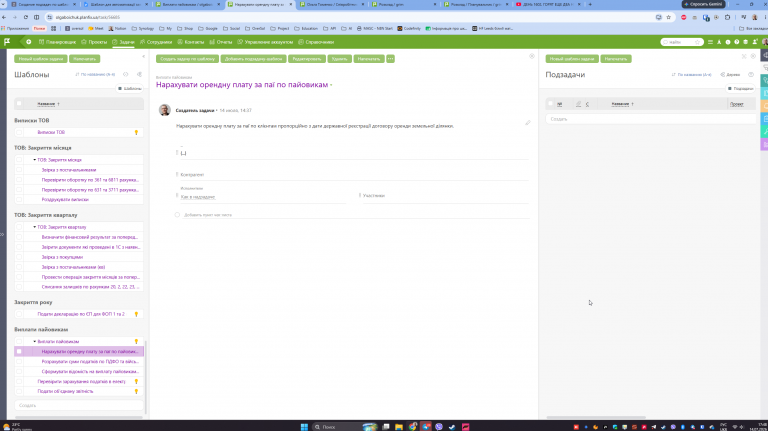Click the lightbulb icon in the Перевірити зараховані податки row
Screen dimensions: 768x431
136,382
